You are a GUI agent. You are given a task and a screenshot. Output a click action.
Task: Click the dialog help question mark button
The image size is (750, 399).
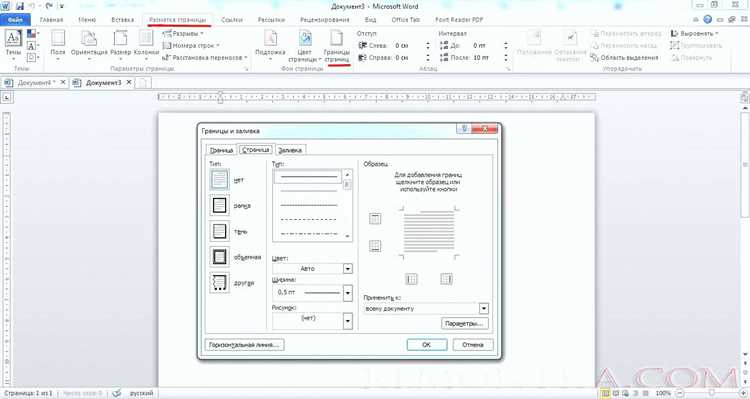[x=463, y=129]
